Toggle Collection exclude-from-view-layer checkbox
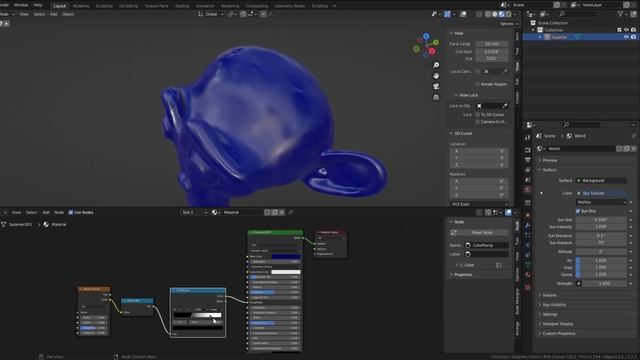Viewport: 640px width, 360px height. (x=619, y=30)
